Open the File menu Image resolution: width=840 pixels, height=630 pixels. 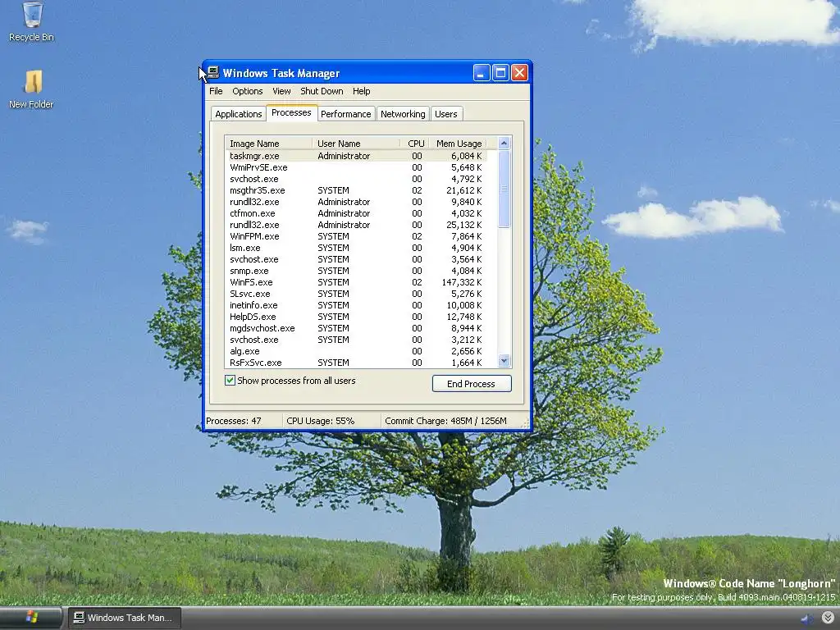point(216,91)
